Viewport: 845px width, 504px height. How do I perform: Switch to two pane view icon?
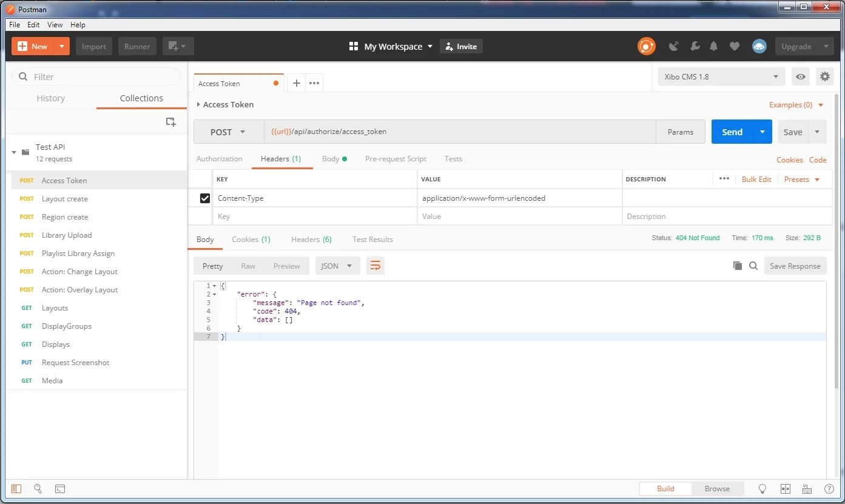786,488
